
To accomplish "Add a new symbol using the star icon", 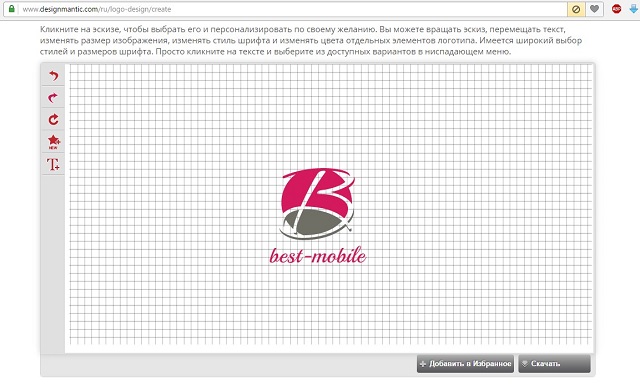I will point(53,142).
